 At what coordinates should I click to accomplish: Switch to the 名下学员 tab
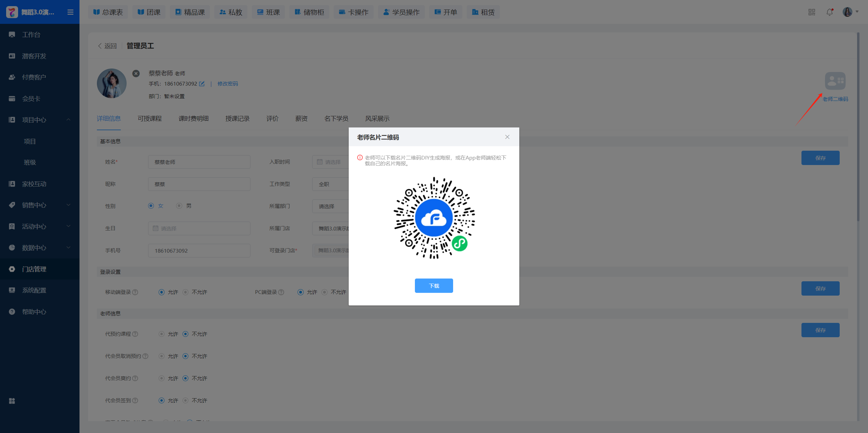(x=336, y=119)
